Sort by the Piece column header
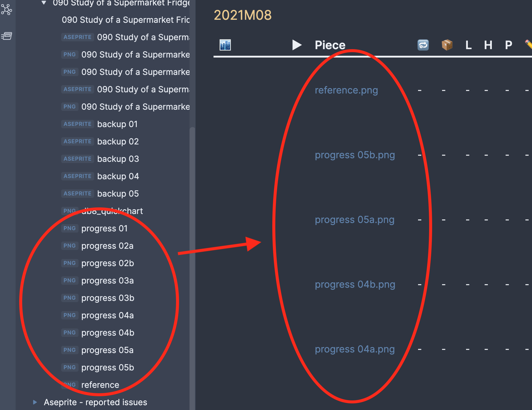The image size is (532, 410). tap(330, 45)
